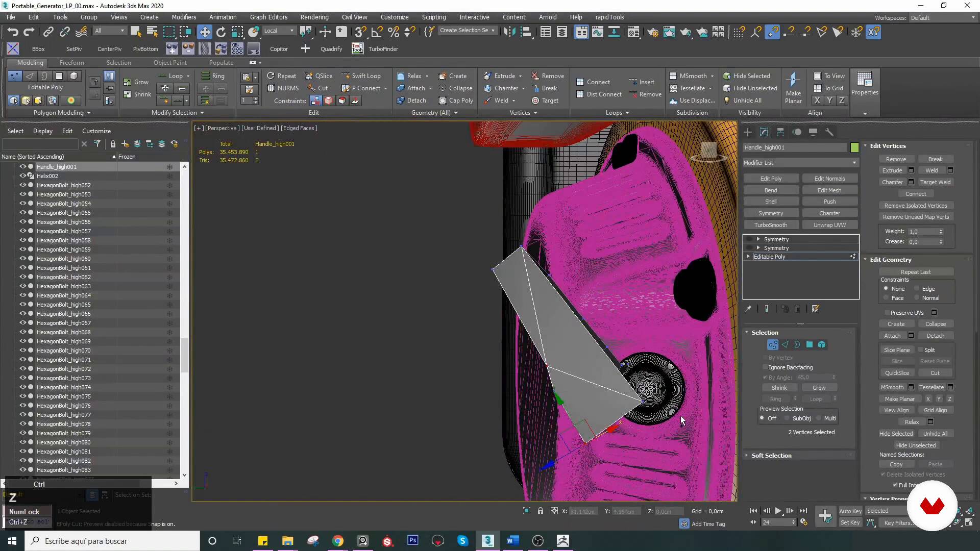Select Polygon sub-object mode in Selection rollout
This screenshot has width=980, height=551.
coord(810,345)
